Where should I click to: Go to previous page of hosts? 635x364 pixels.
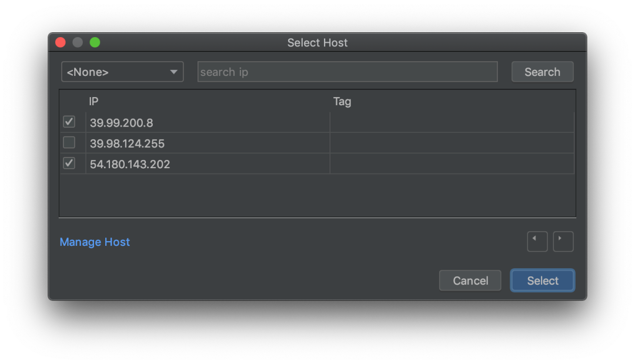tap(537, 241)
